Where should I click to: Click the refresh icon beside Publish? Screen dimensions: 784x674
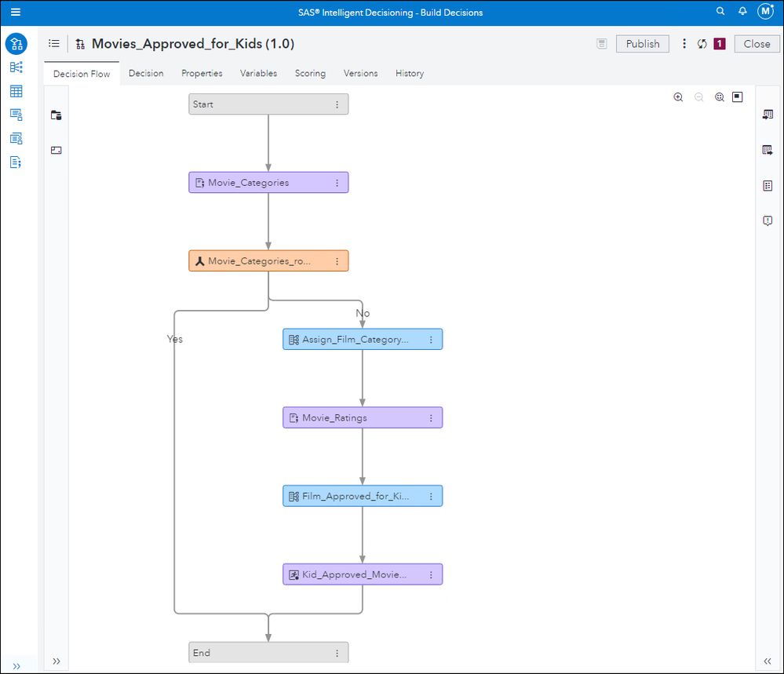coord(702,44)
